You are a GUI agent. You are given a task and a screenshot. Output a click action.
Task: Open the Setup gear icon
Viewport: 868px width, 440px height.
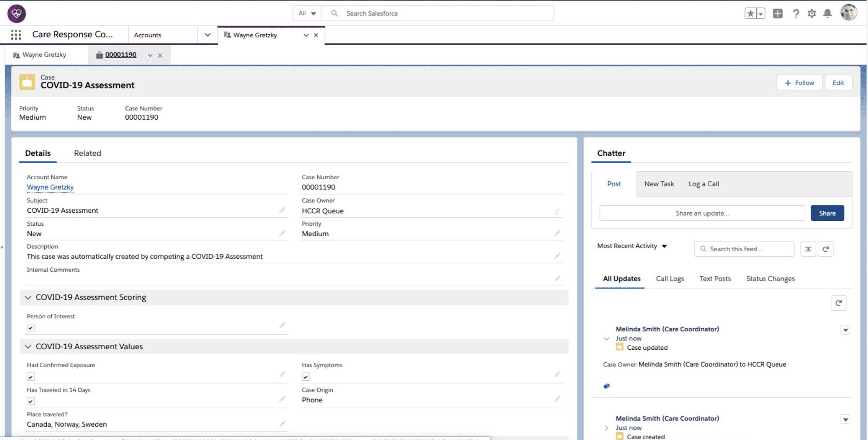click(811, 13)
